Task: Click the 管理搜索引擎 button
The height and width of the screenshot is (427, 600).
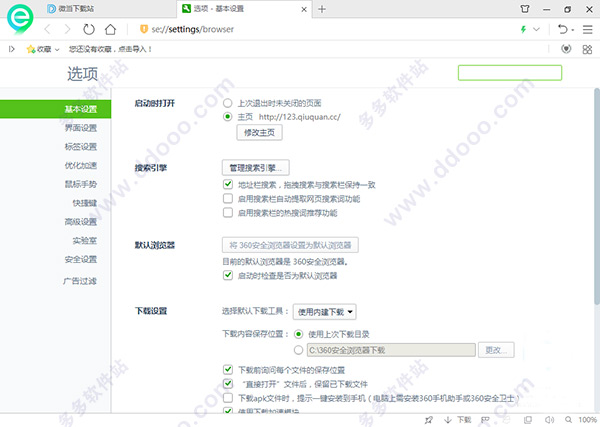Action: point(256,168)
